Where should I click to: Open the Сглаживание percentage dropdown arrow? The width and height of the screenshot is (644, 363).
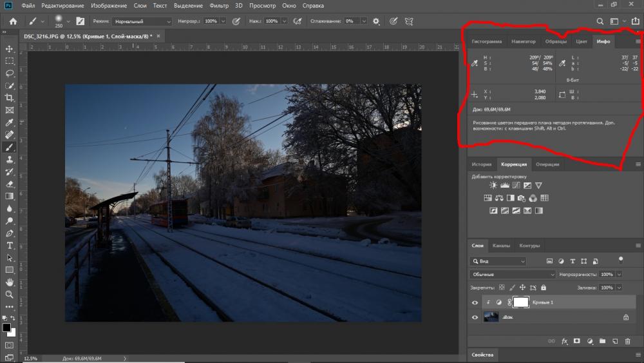pyautogui.click(x=364, y=21)
